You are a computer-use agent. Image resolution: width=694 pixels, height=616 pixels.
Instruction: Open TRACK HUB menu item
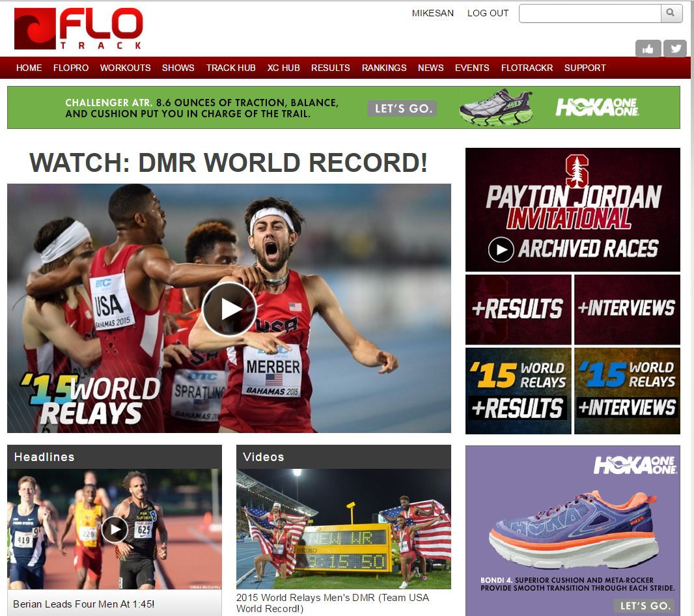tap(230, 68)
